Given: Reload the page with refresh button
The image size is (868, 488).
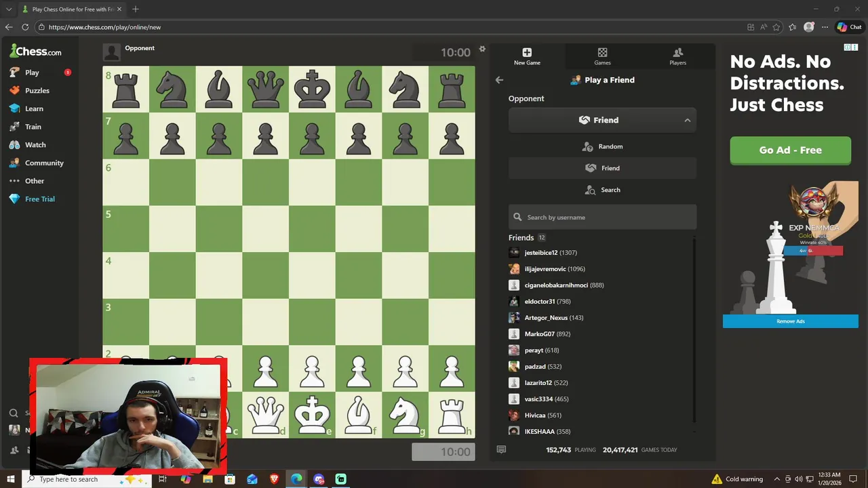Looking at the screenshot, I should [25, 27].
